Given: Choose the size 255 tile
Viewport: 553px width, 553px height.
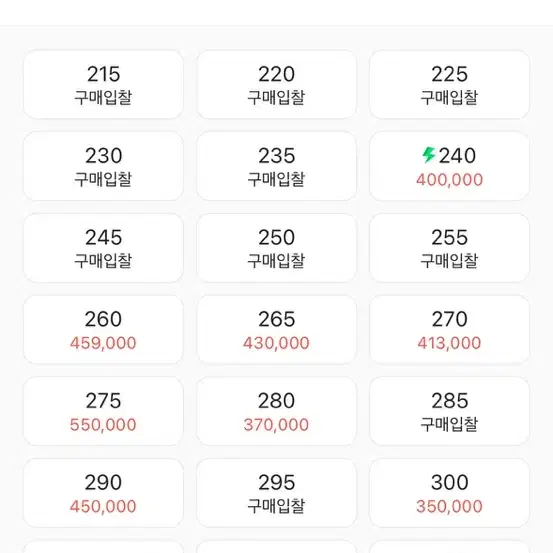Looking at the screenshot, I should pos(449,248).
